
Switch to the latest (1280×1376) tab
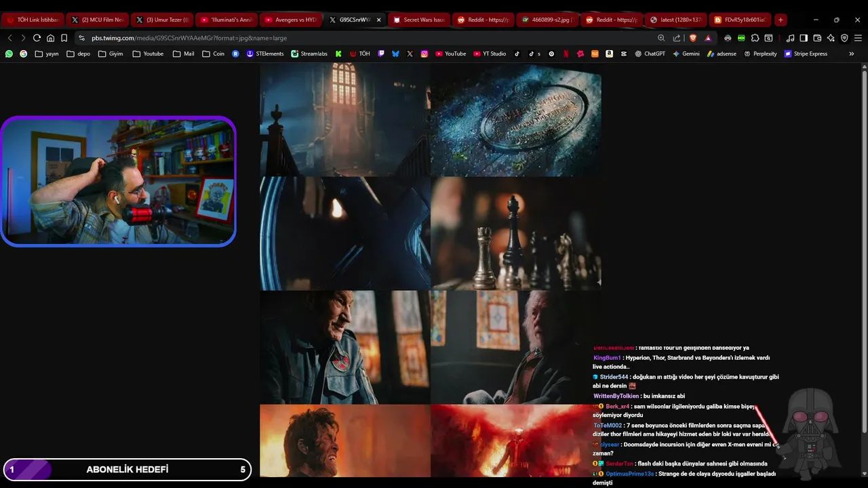click(676, 20)
